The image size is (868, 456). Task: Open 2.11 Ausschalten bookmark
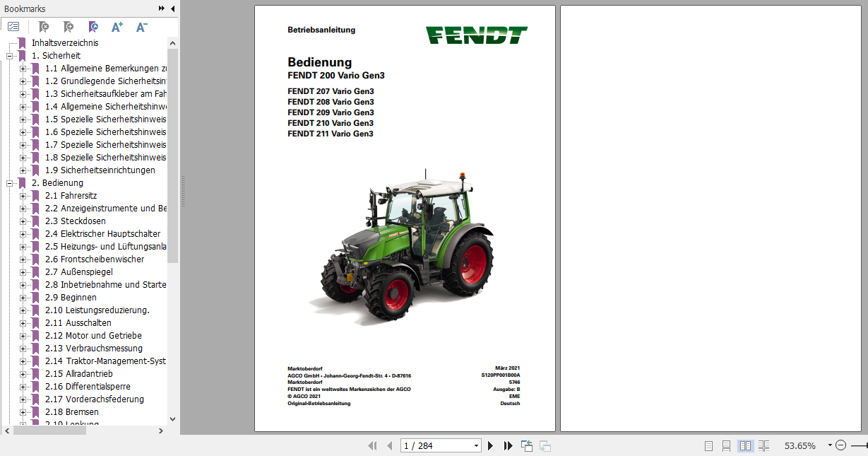[78, 323]
